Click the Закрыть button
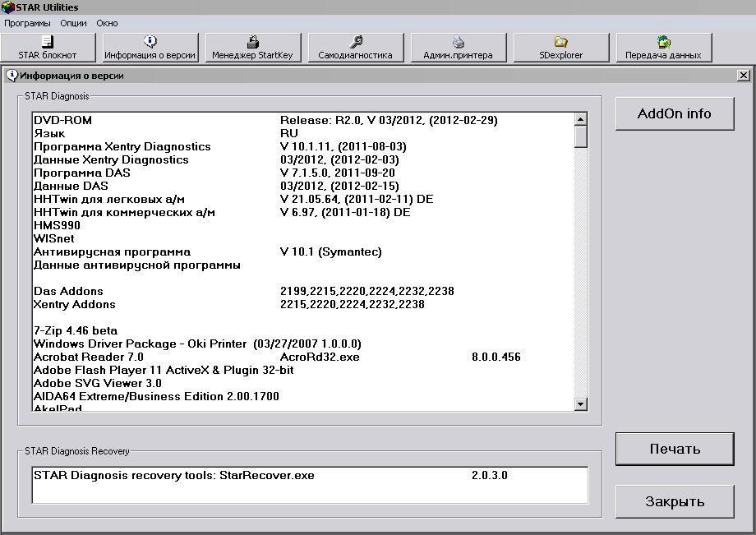This screenshot has height=535, width=756. 675,502
